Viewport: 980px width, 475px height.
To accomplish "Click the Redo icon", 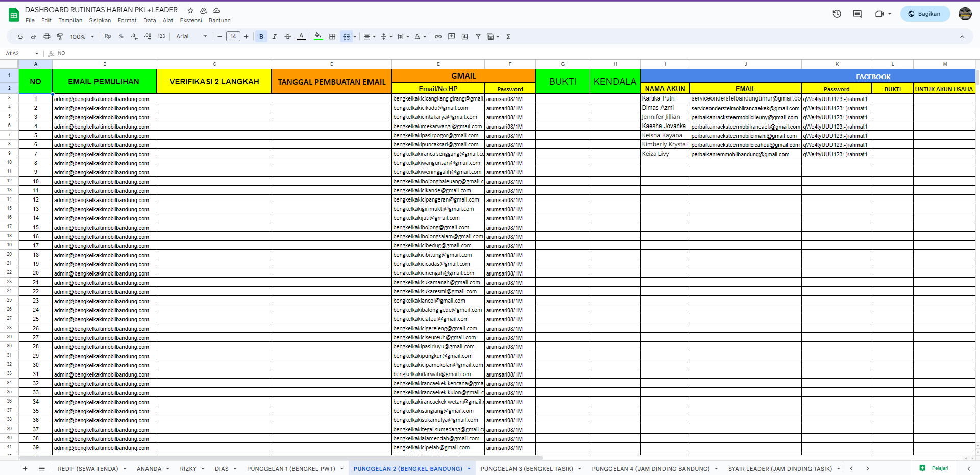I will point(33,37).
